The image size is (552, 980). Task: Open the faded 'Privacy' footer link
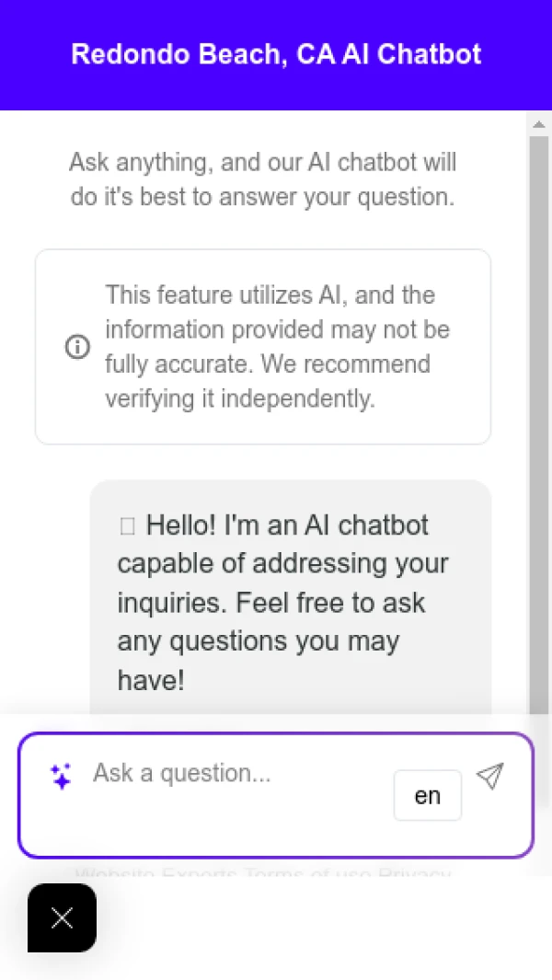415,871
